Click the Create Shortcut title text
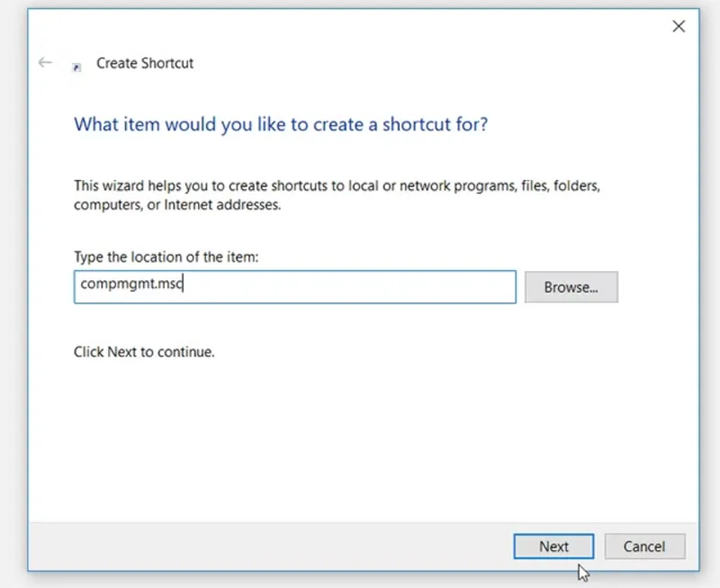Viewport: 720px width, 588px height. click(145, 63)
